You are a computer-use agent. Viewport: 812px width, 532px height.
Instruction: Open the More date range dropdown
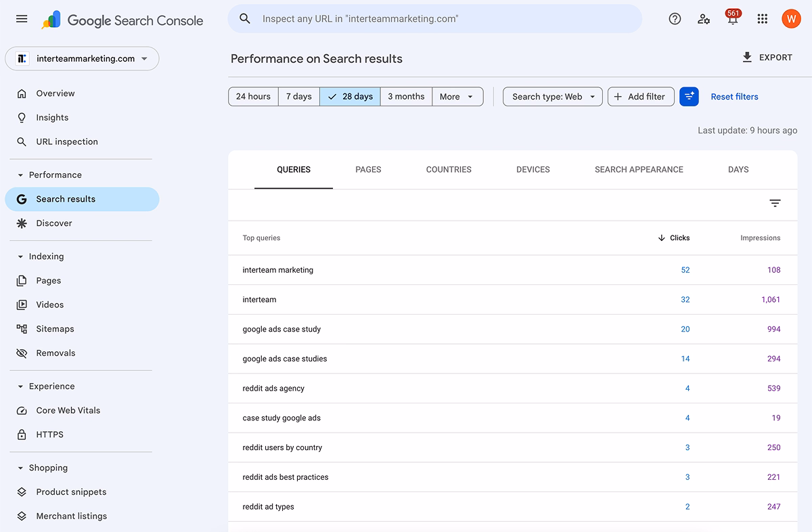(457, 96)
